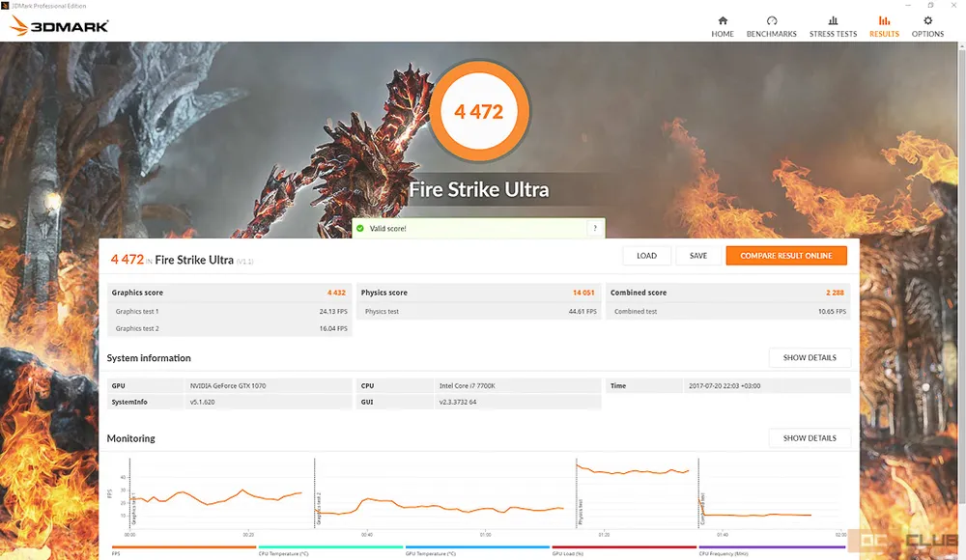
Task: Switch to the Benchmarks tab label
Action: [771, 34]
